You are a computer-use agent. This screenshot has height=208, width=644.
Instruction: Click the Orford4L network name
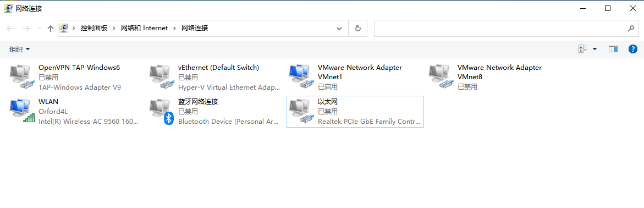(x=53, y=111)
